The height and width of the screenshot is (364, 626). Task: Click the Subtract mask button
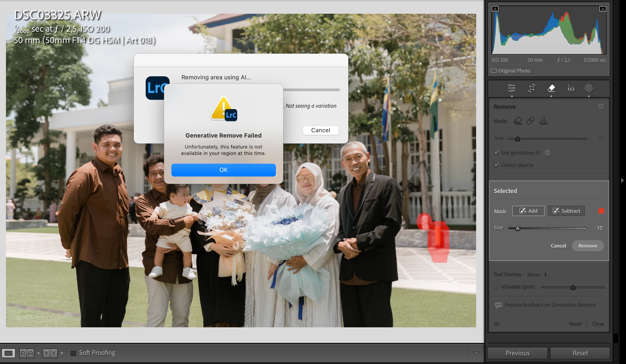pos(566,211)
